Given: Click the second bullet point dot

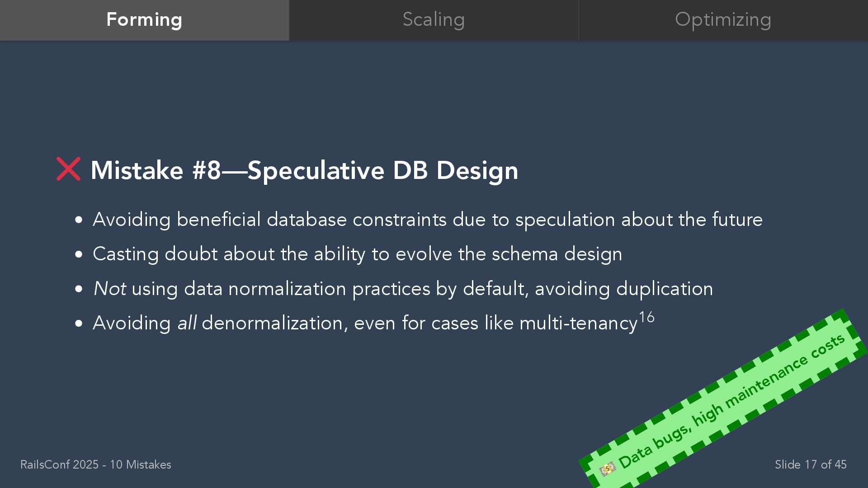Looking at the screenshot, I should (x=79, y=254).
